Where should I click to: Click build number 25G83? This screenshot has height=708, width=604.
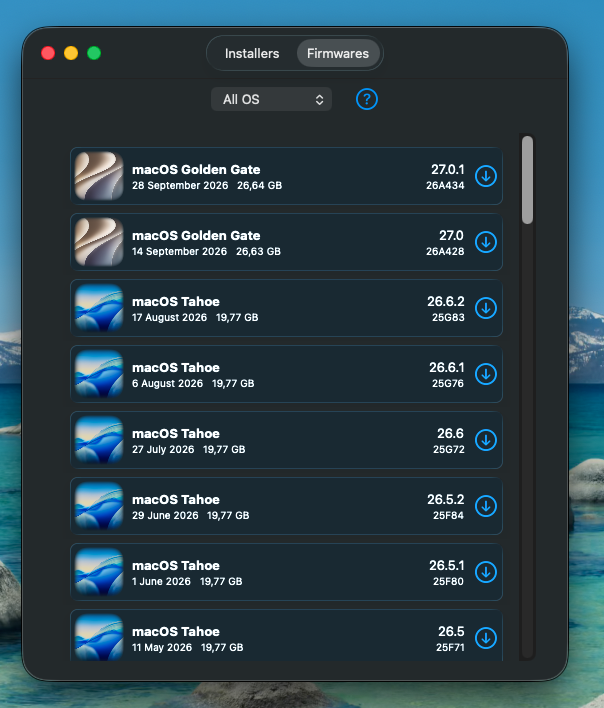point(448,317)
